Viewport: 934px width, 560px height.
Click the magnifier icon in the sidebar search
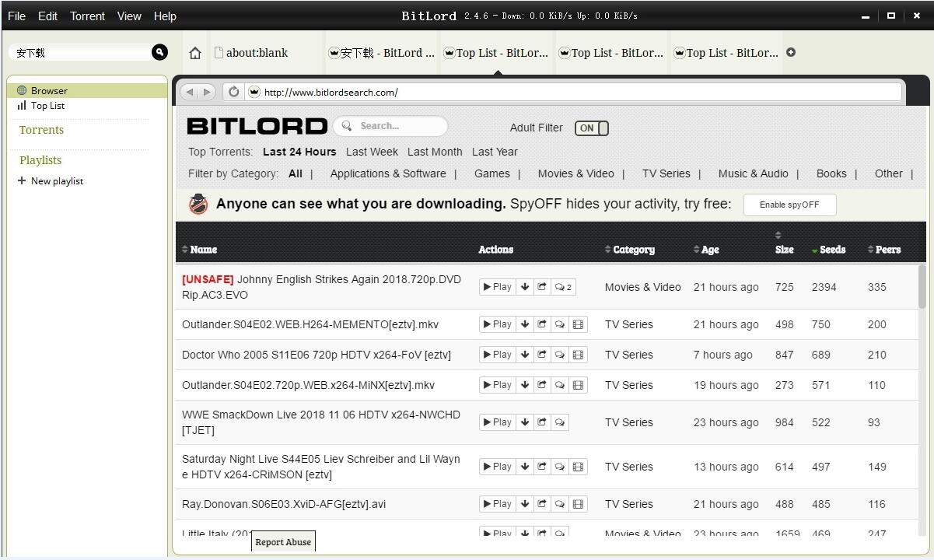click(x=159, y=52)
